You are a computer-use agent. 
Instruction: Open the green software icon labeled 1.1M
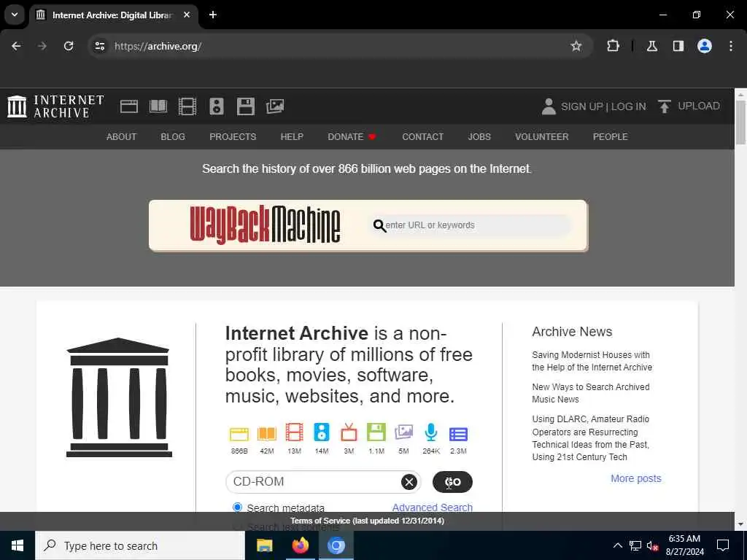pyautogui.click(x=376, y=432)
